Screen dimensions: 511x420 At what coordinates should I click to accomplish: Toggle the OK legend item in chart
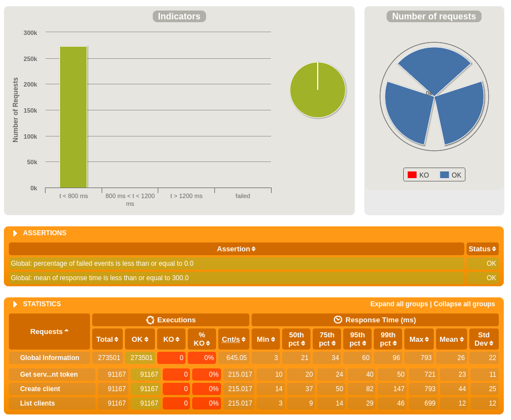pos(450,175)
